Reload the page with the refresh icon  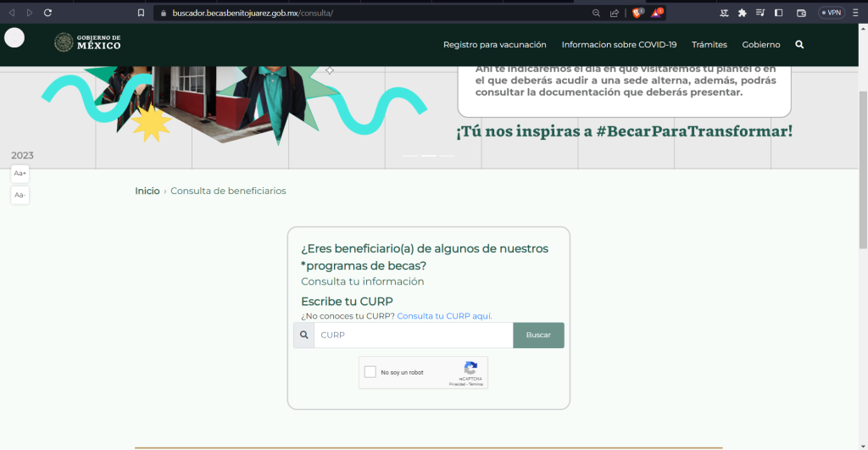47,13
